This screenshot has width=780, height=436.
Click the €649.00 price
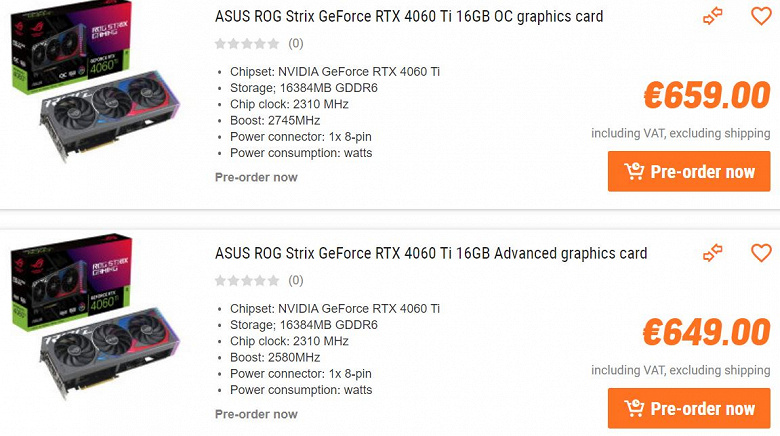pos(706,333)
